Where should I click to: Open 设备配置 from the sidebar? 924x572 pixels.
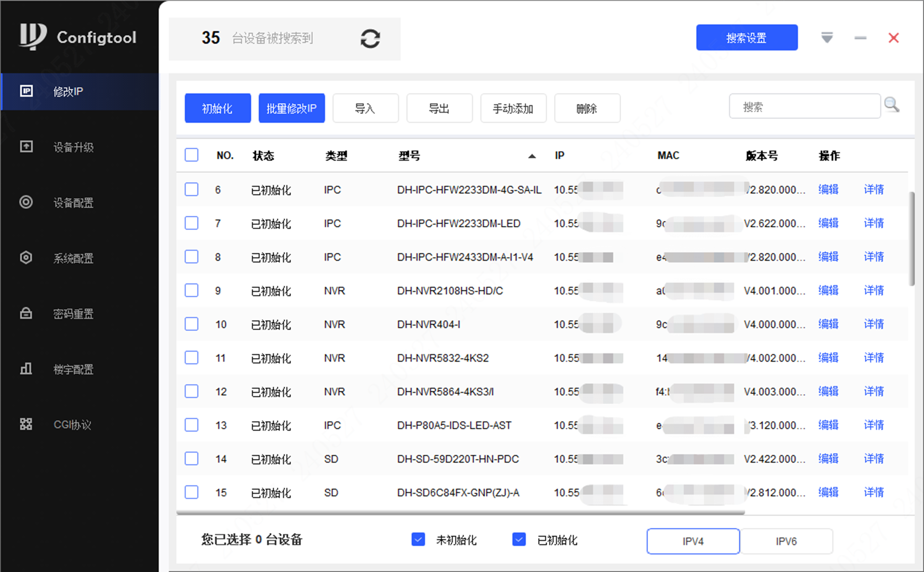(x=26, y=202)
